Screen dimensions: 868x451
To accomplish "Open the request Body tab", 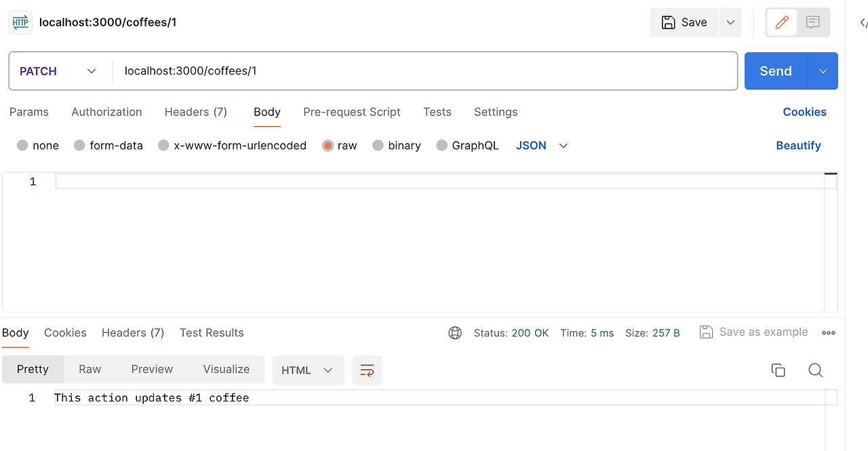I will [267, 112].
